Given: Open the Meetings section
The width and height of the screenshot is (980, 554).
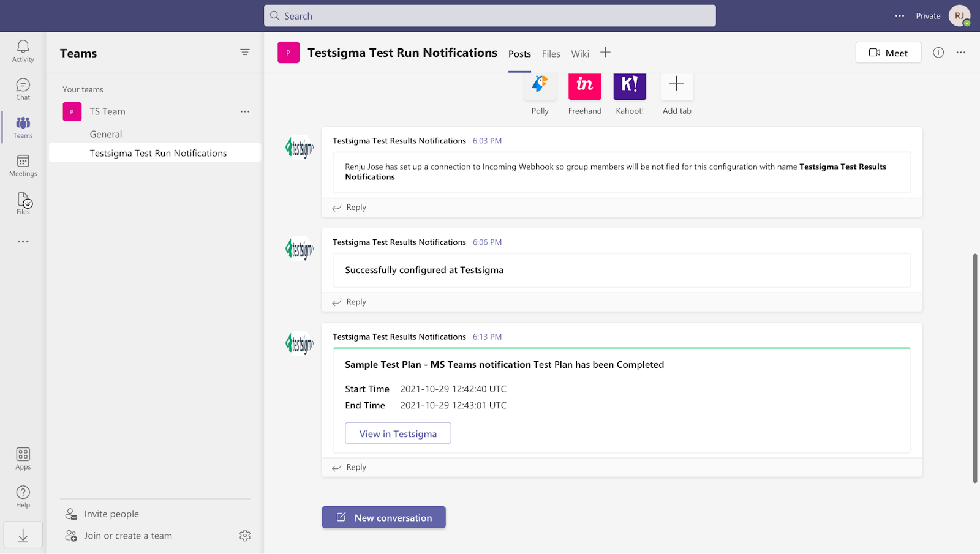Looking at the screenshot, I should pos(23,165).
